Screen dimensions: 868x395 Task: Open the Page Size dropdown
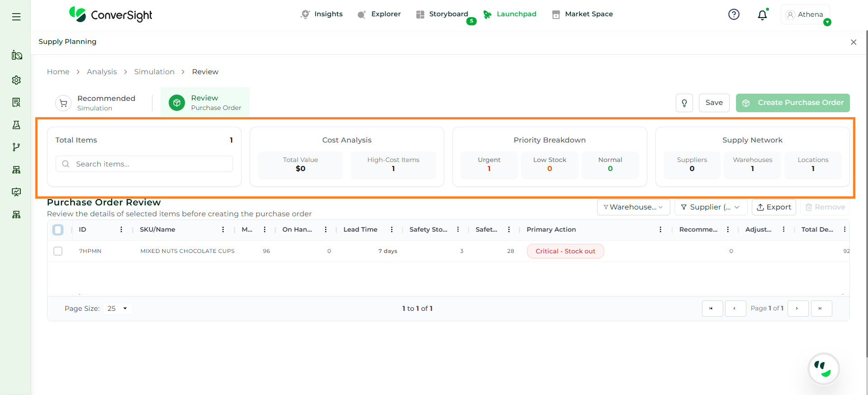pos(118,309)
